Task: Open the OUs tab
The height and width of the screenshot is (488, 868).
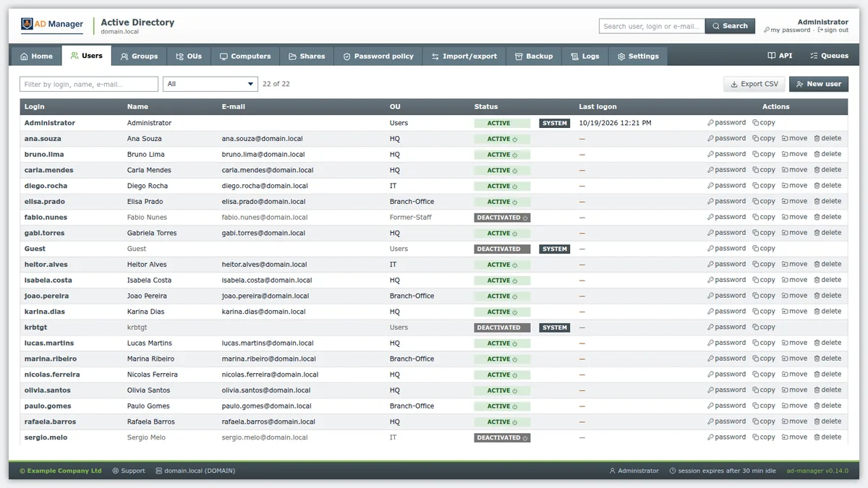Action: [189, 56]
